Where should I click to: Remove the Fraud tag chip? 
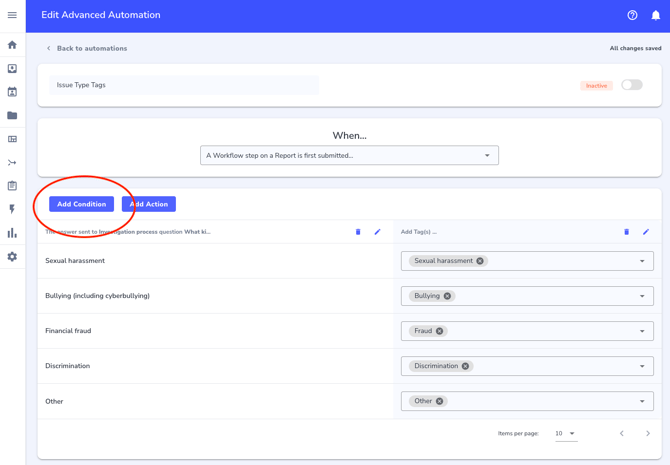439,331
